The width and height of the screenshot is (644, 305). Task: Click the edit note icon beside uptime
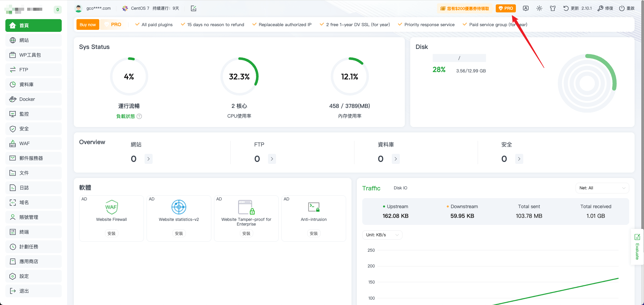tap(194, 8)
